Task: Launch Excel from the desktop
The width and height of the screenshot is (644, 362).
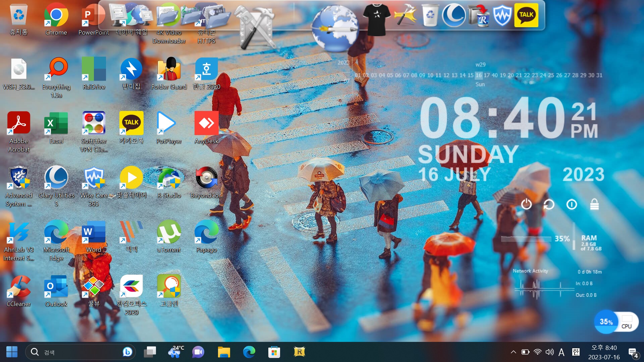Action: tap(56, 128)
